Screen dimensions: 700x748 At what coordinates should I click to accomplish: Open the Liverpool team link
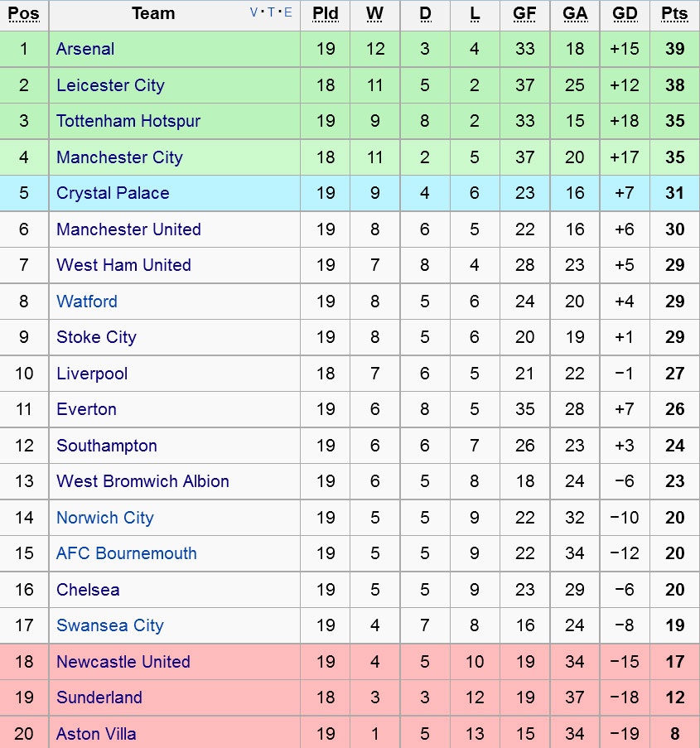(x=92, y=374)
